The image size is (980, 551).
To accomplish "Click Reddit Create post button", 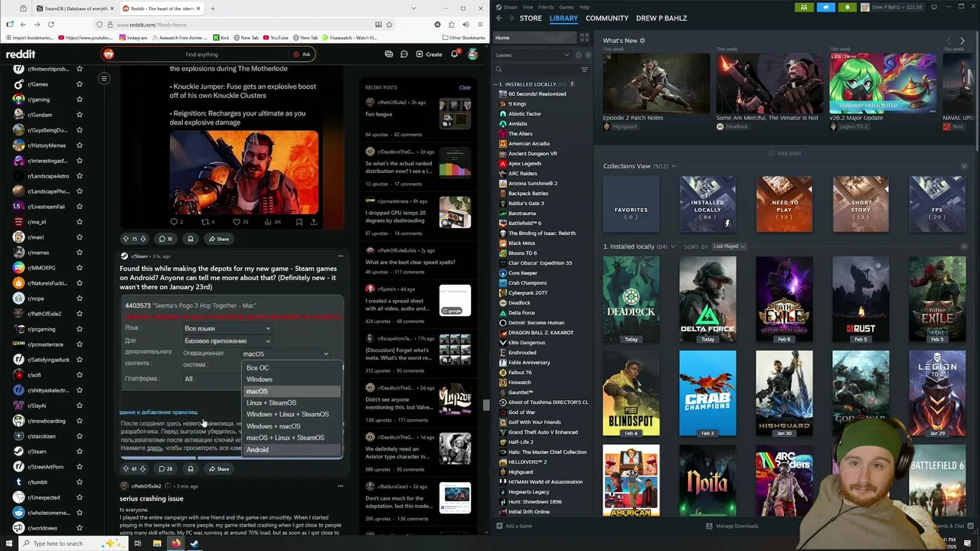I will pyautogui.click(x=429, y=54).
